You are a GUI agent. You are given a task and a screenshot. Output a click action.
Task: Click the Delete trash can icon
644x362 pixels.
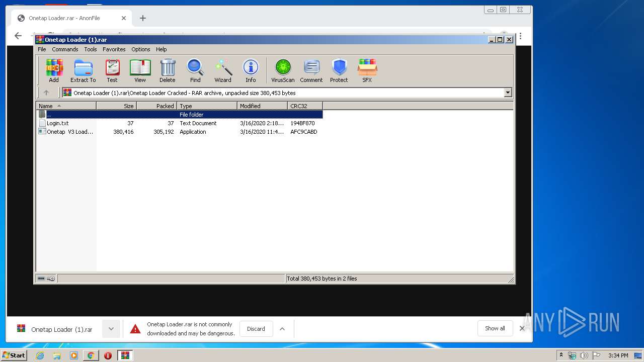[x=168, y=70]
